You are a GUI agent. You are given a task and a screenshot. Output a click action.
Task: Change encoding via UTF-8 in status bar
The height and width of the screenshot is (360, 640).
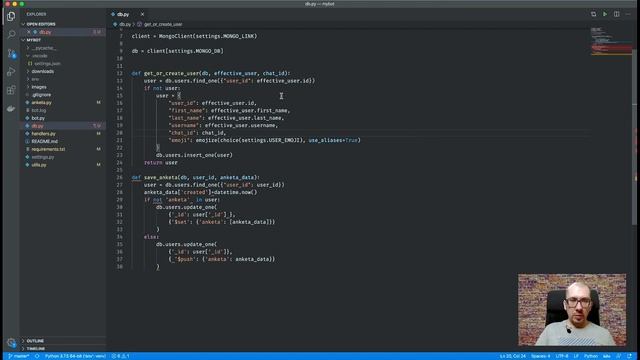(x=562, y=356)
